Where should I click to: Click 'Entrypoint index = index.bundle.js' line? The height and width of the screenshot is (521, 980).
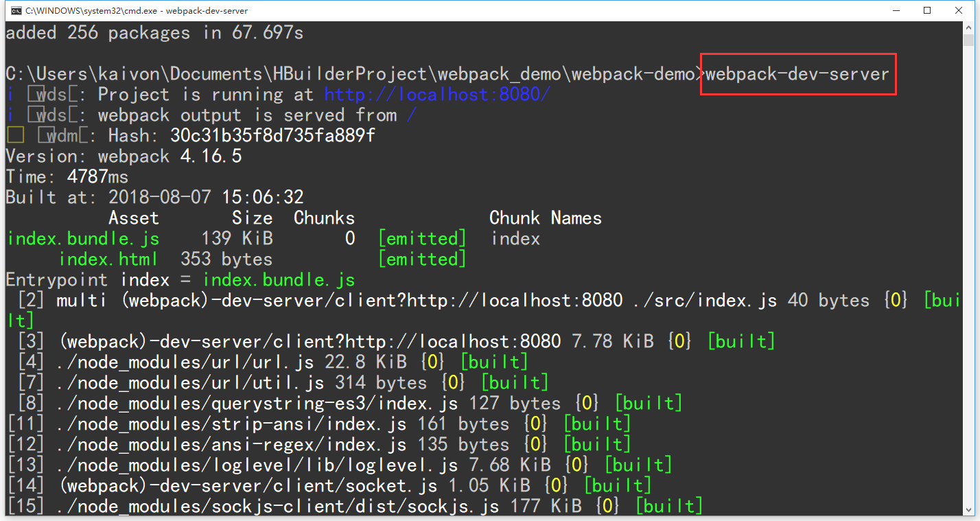180,279
